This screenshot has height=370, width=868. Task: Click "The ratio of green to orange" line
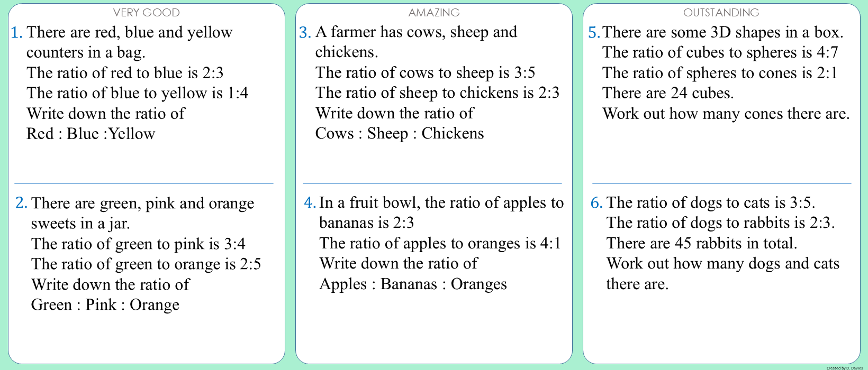tap(146, 264)
